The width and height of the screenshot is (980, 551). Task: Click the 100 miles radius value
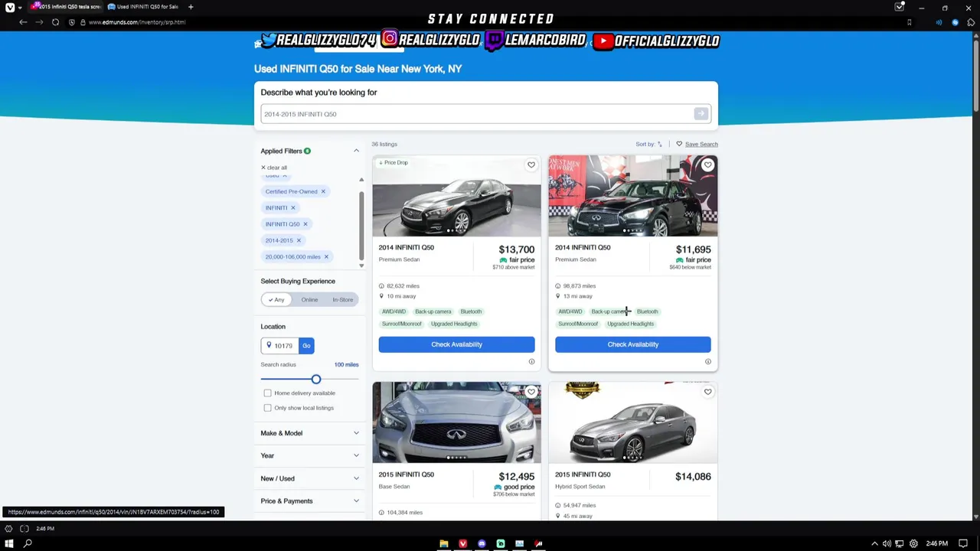pos(346,365)
